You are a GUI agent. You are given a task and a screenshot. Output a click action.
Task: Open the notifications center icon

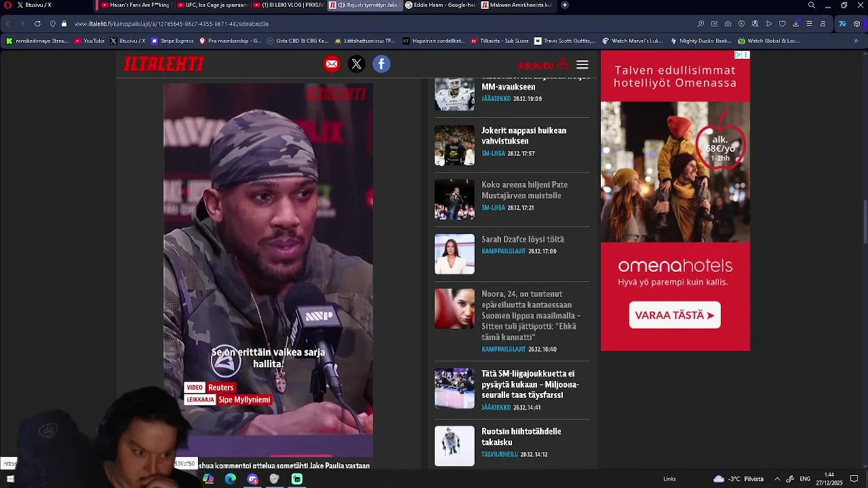click(x=854, y=479)
